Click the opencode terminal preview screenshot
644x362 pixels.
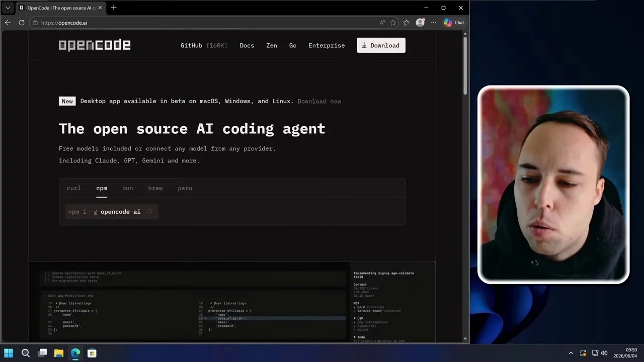pyautogui.click(x=232, y=302)
